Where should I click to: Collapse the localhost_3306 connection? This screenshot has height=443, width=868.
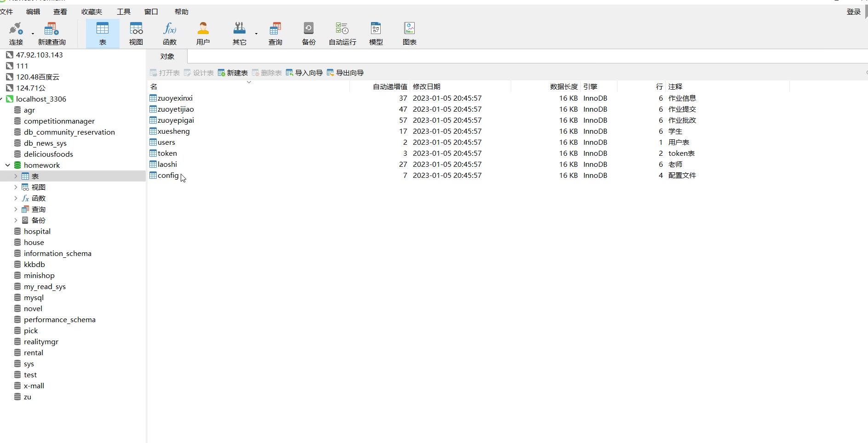(1, 99)
